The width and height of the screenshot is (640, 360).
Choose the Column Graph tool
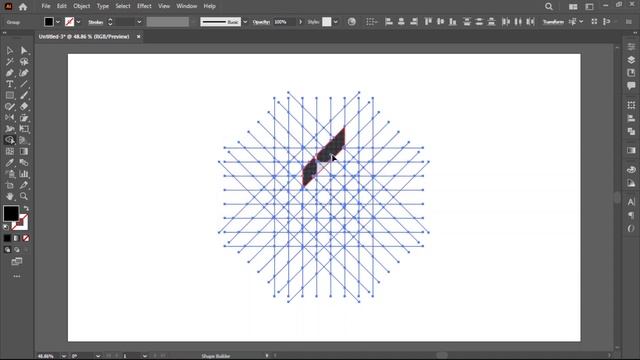[24, 174]
